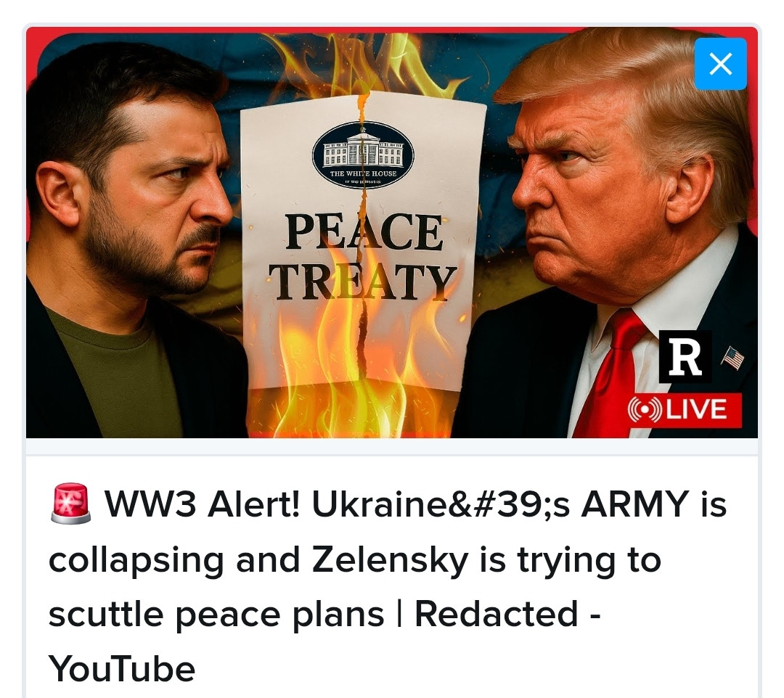Image resolution: width=784 pixels, height=698 pixels.
Task: Click the American flag lapel pin
Action: (x=733, y=357)
